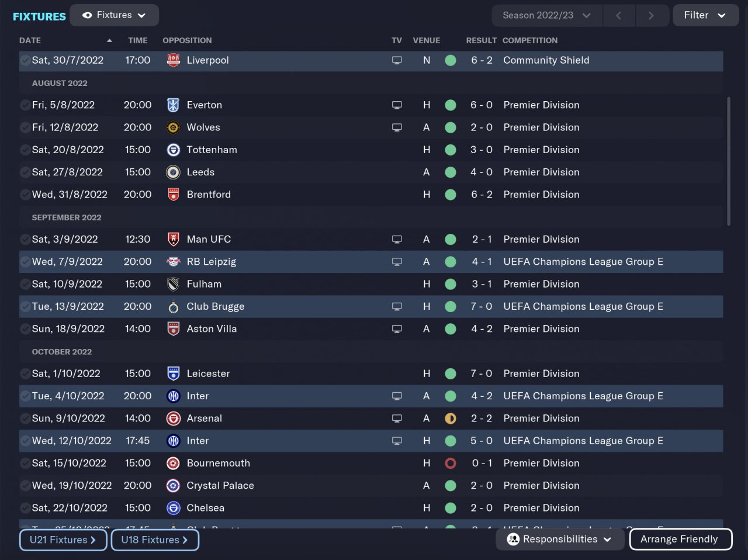Sort fixtures by the Date column header
This screenshot has height=560, width=748.
click(30, 40)
